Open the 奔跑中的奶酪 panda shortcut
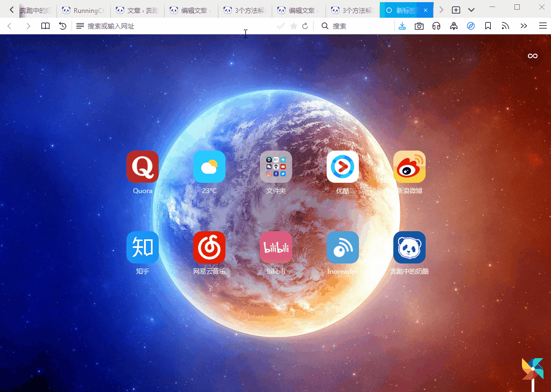Image resolution: width=551 pixels, height=392 pixels. (x=409, y=247)
